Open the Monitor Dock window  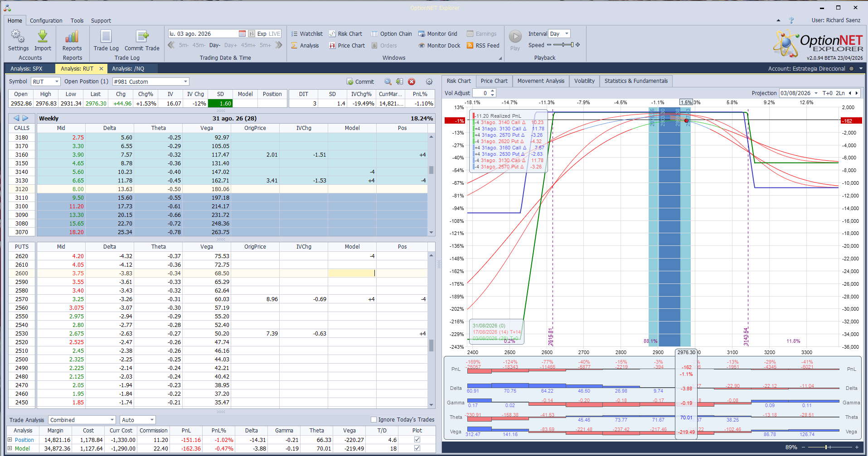439,45
